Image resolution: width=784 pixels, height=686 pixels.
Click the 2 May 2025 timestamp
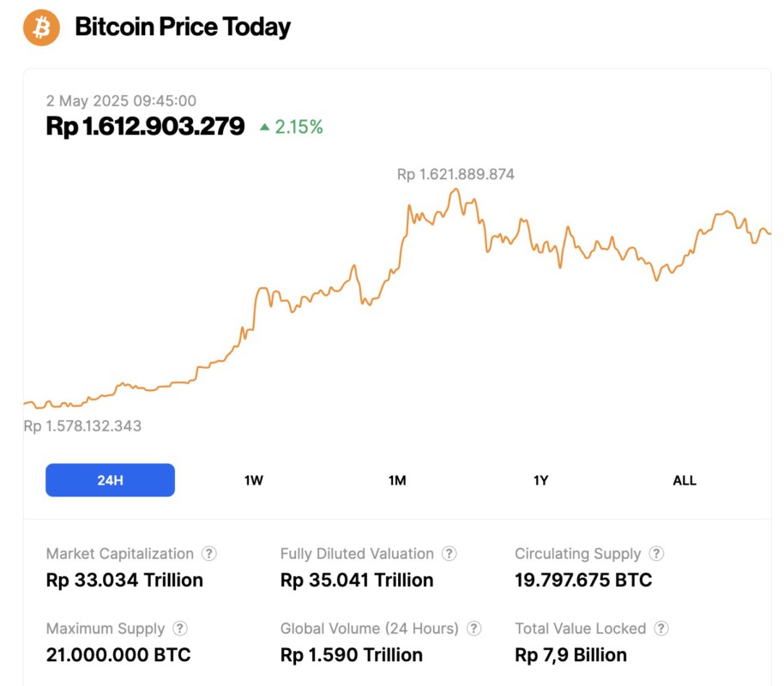pos(121,100)
